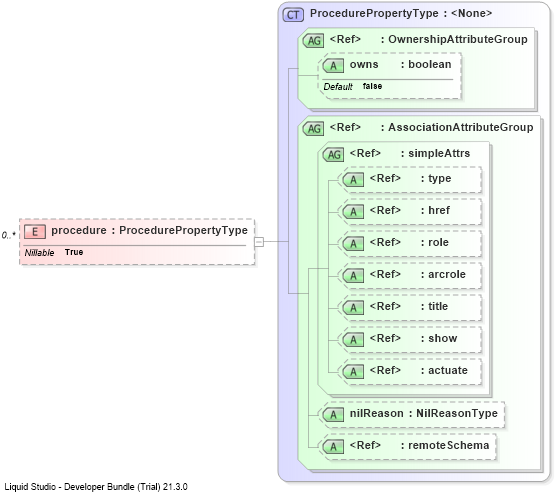Click the Liquid Studio trial footer text
Image resolution: width=555 pixels, height=492 pixels.
click(x=96, y=487)
